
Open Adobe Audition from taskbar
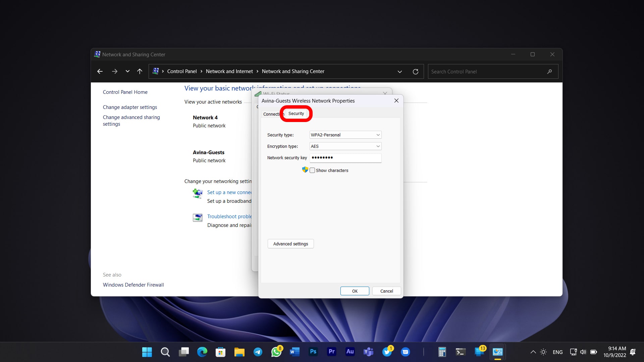click(x=350, y=352)
